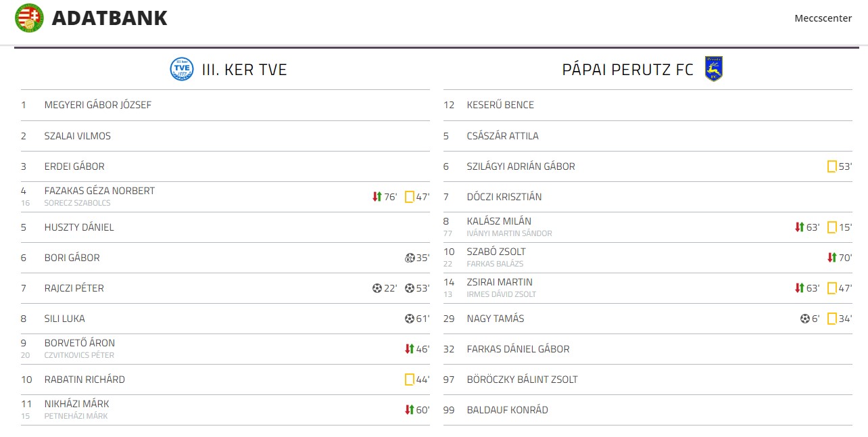Screen dimensions: 868x437
Task: Select substitute Iványi Martin Sándor's name
Action: tap(509, 233)
